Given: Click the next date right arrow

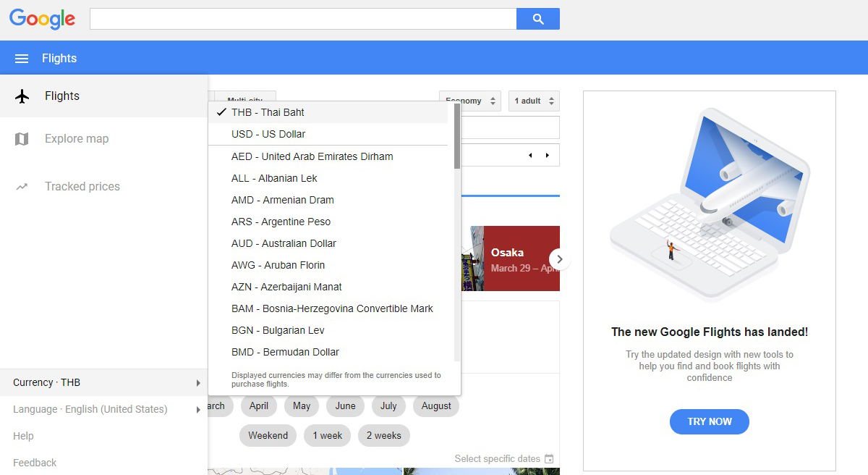Looking at the screenshot, I should coord(548,156).
